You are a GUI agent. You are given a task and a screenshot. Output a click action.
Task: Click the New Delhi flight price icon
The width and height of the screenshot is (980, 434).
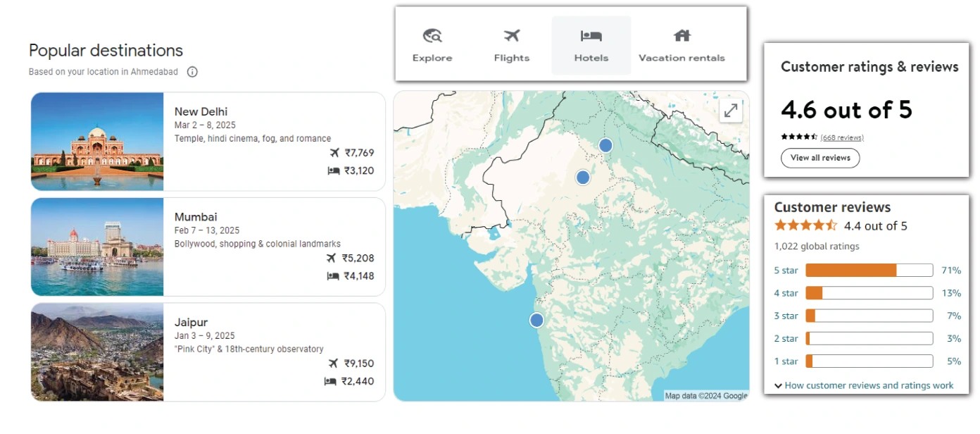click(334, 153)
